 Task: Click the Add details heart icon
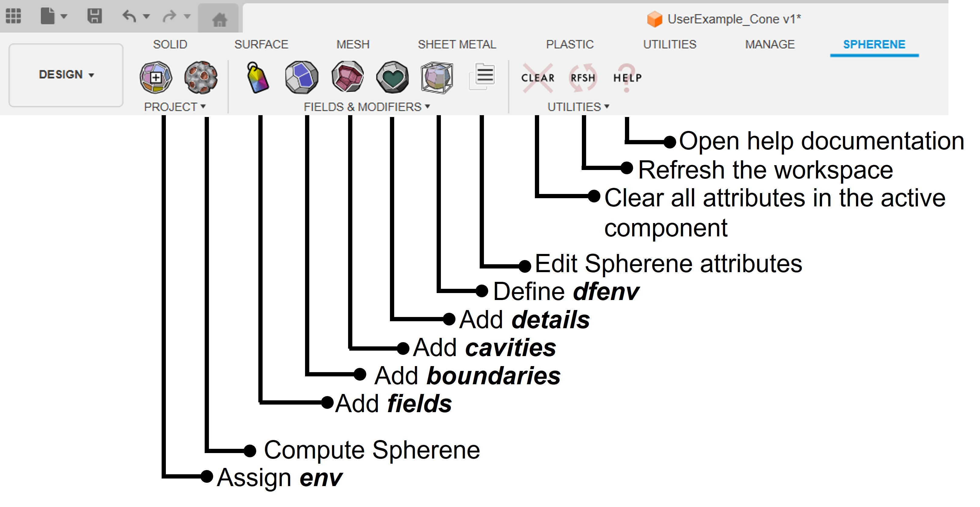pyautogui.click(x=392, y=78)
